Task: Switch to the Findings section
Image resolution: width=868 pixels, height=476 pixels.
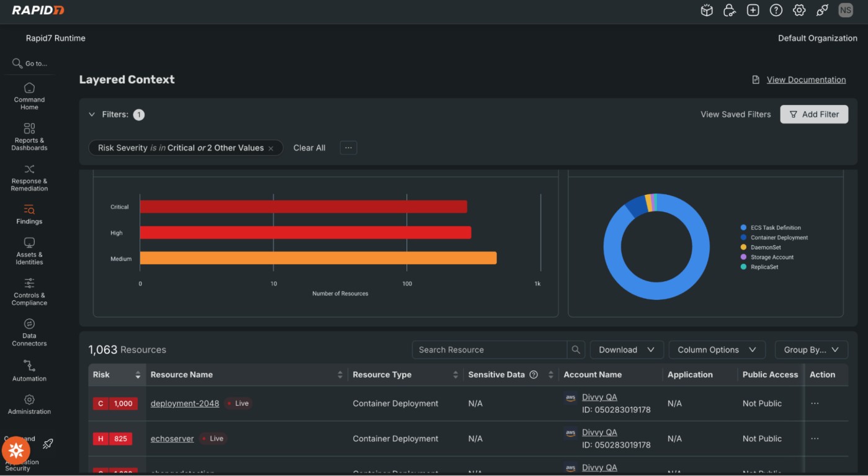Action: point(29,213)
